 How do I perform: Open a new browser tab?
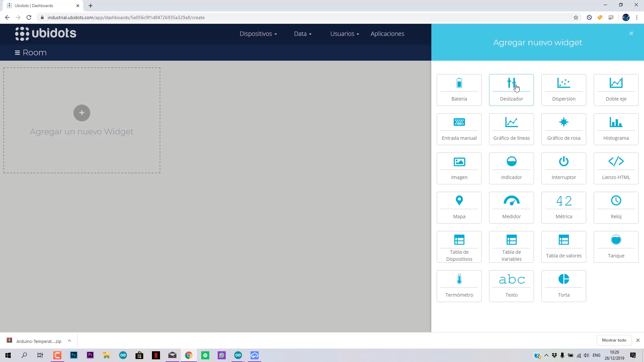tap(91, 6)
